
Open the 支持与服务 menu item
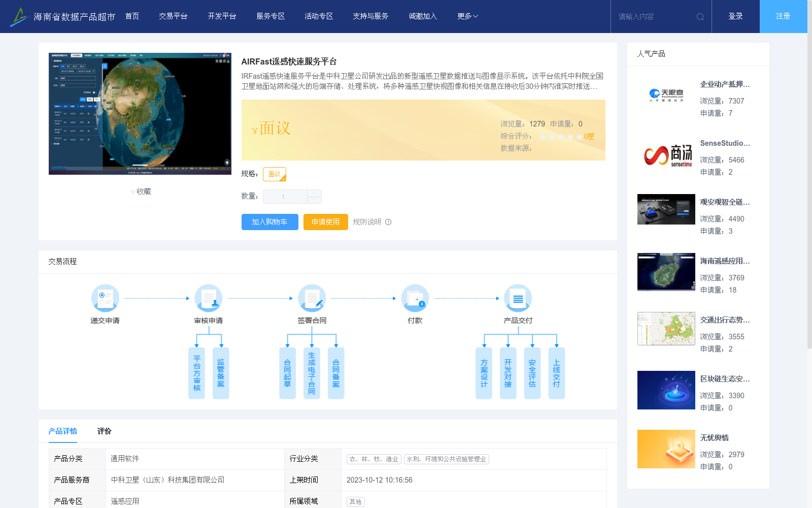(x=371, y=16)
